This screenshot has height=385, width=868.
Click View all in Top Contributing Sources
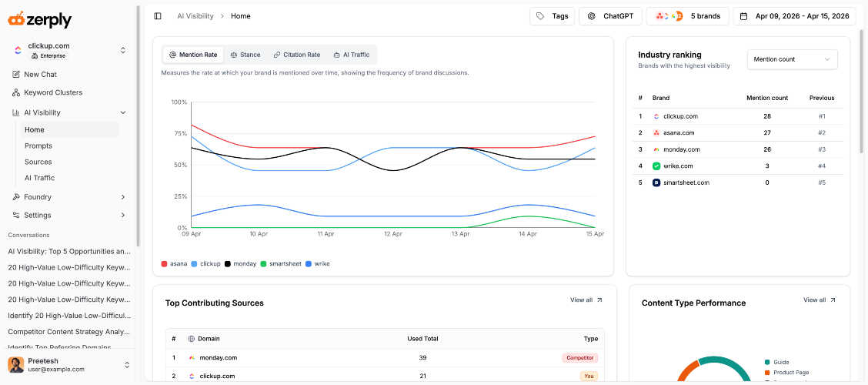tap(586, 300)
